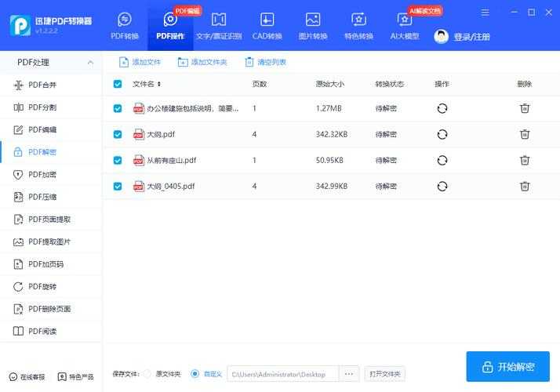The height and width of the screenshot is (392, 560).
Task: Delete the 从前有座山.pdf row
Action: coord(524,160)
